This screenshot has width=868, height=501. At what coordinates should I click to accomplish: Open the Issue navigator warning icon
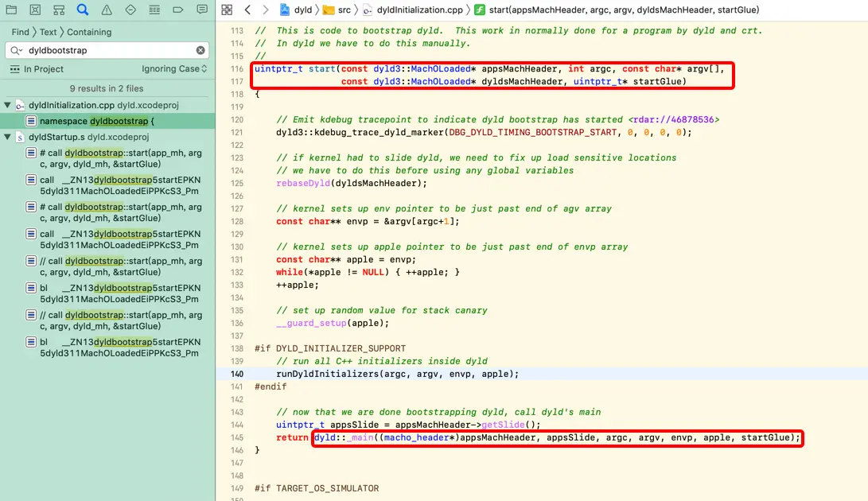pos(107,10)
